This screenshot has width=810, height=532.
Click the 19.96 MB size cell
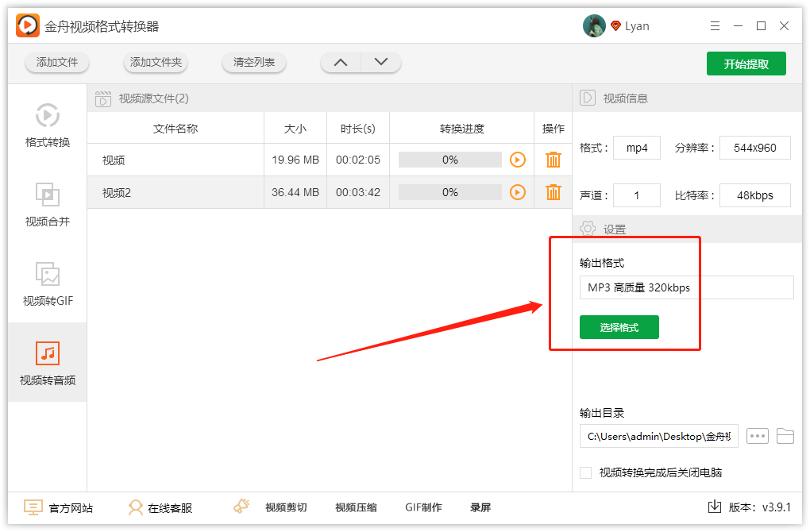click(x=295, y=160)
